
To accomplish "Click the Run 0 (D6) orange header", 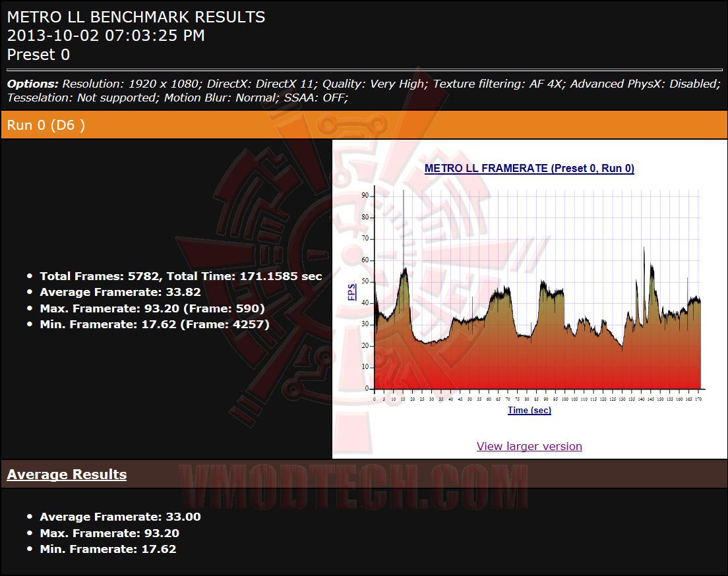I will point(364,125).
